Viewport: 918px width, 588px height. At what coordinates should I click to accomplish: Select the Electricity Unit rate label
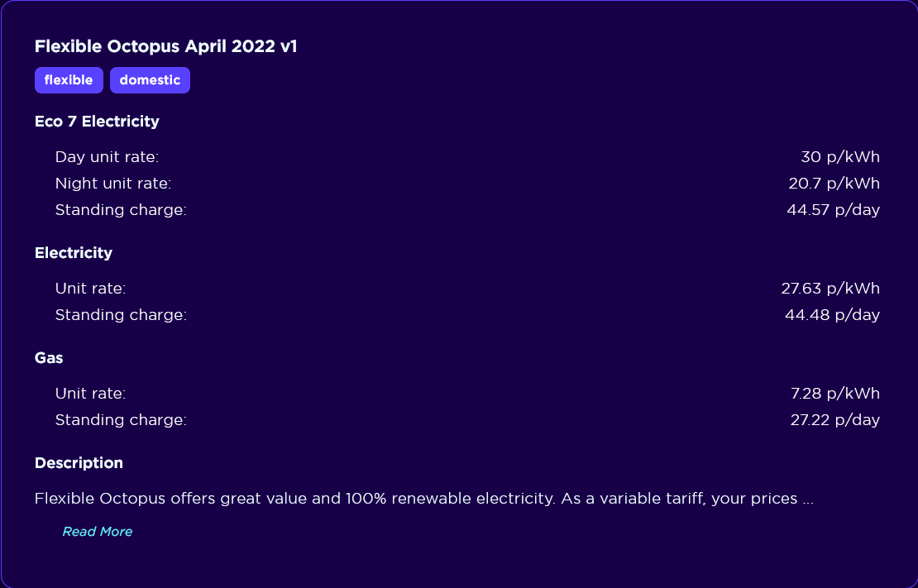point(91,288)
